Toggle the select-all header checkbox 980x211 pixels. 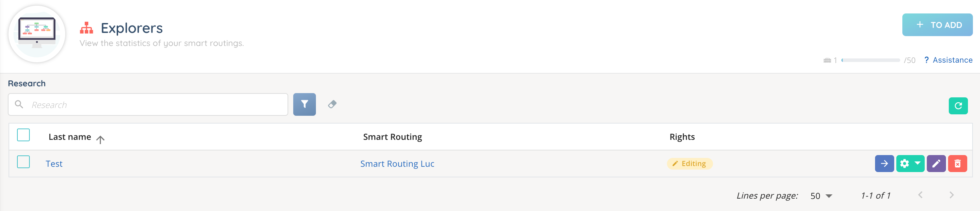point(24,135)
